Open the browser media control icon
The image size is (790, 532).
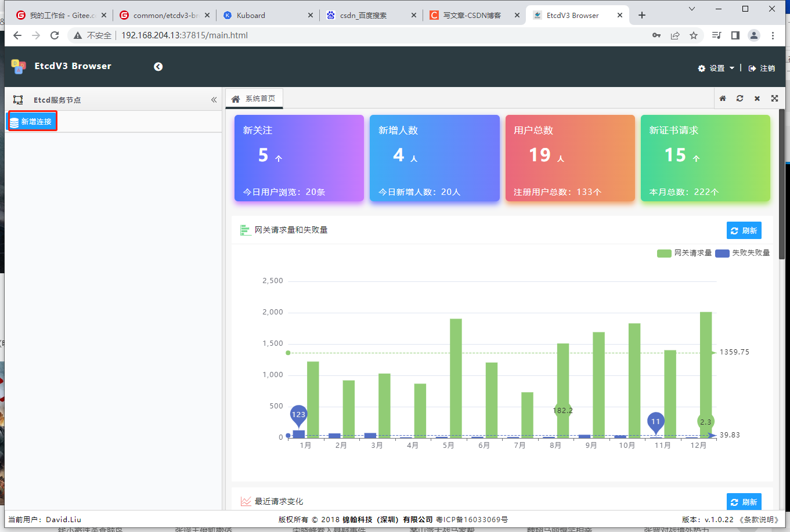coord(717,35)
